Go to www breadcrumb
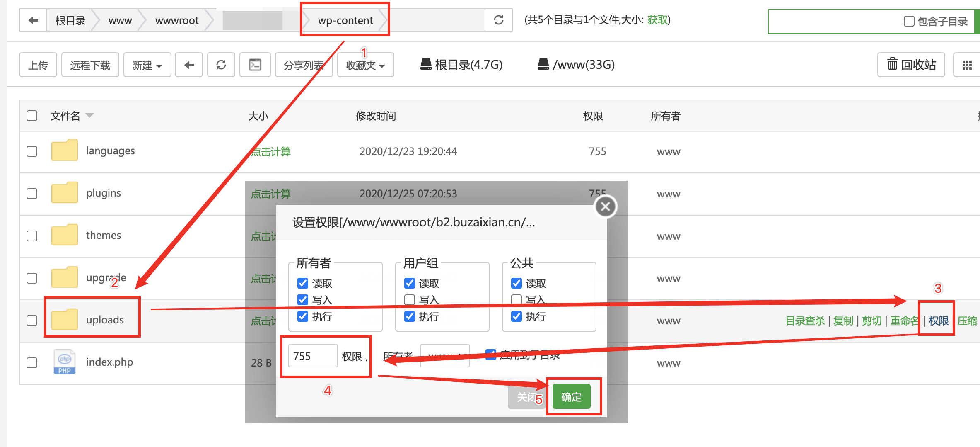The image size is (980, 447). tap(120, 20)
